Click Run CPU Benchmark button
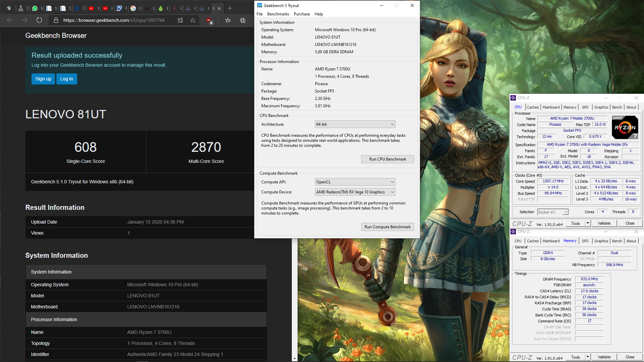 pos(387,159)
